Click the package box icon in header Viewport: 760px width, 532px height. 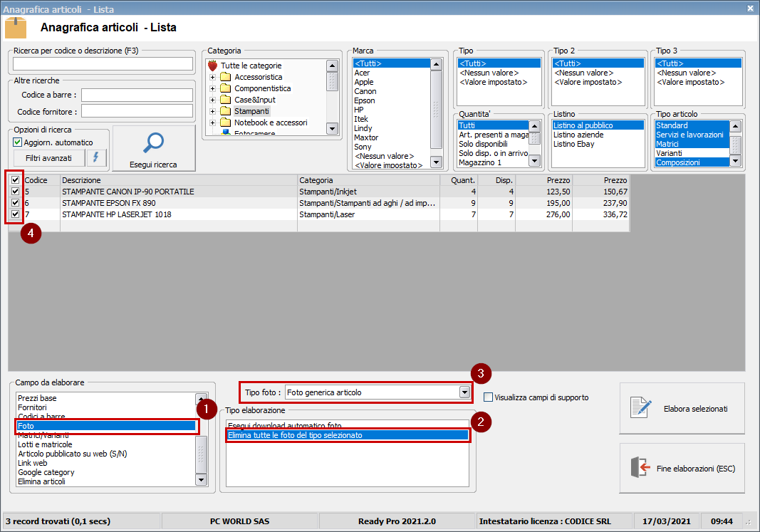[16, 28]
